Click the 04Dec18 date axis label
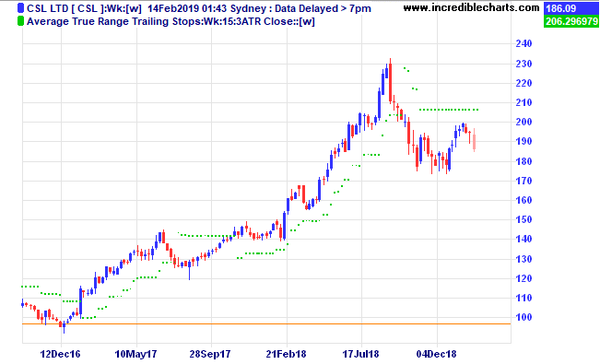The image size is (600, 364). (436, 354)
